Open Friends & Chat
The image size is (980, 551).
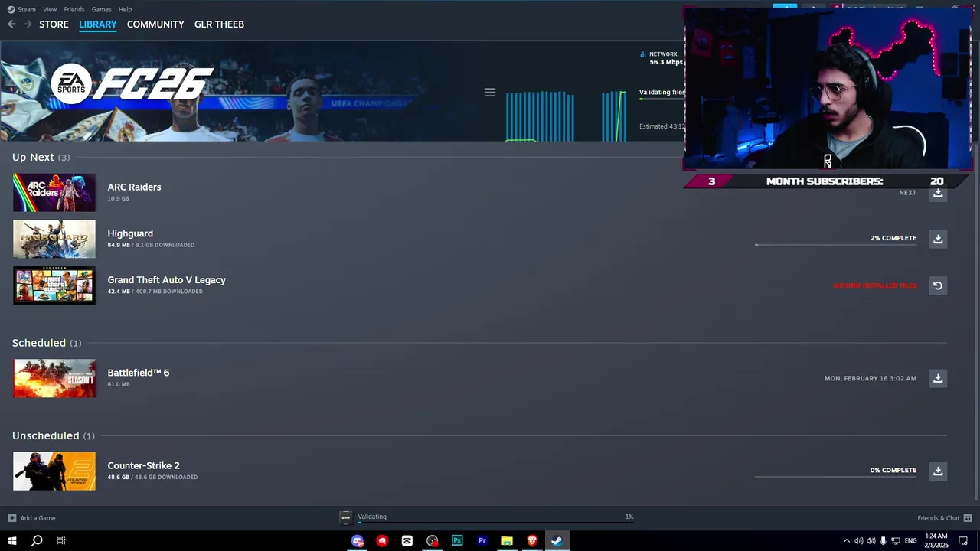[944, 518]
